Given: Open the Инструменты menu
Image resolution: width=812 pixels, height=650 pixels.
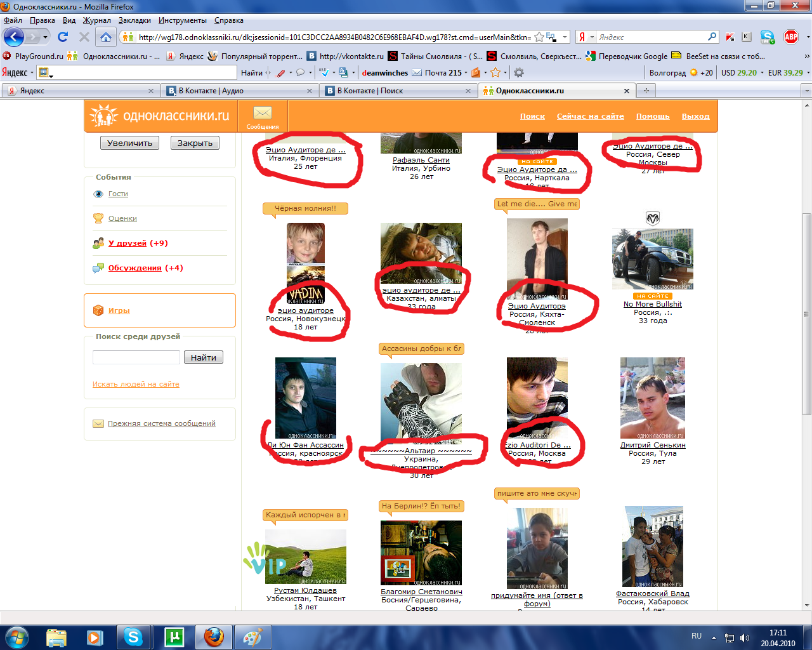Looking at the screenshot, I should tap(183, 20).
